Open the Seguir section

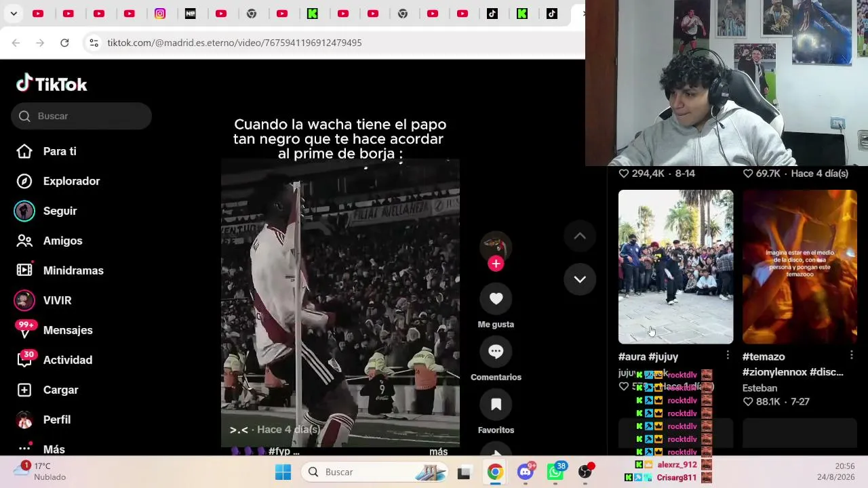coord(60,211)
